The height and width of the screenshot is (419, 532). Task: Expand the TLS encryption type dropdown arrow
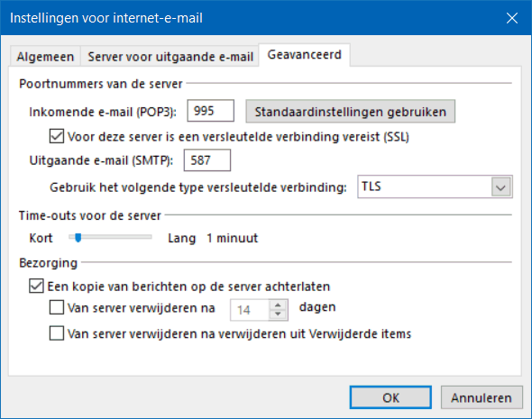(x=500, y=187)
